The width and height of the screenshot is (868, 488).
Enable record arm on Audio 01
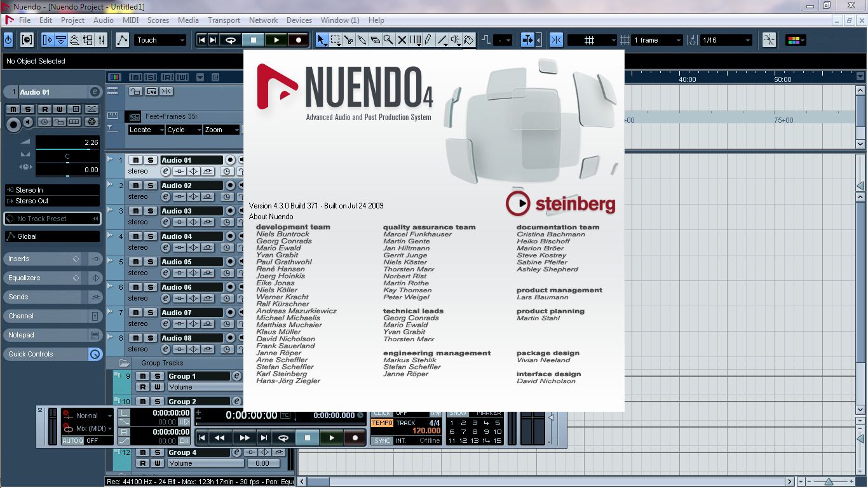click(x=231, y=160)
